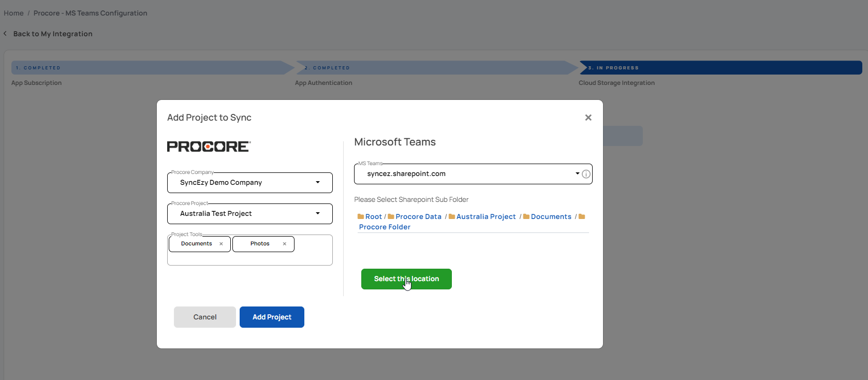Select step 3 In Progress stage

[721, 68]
